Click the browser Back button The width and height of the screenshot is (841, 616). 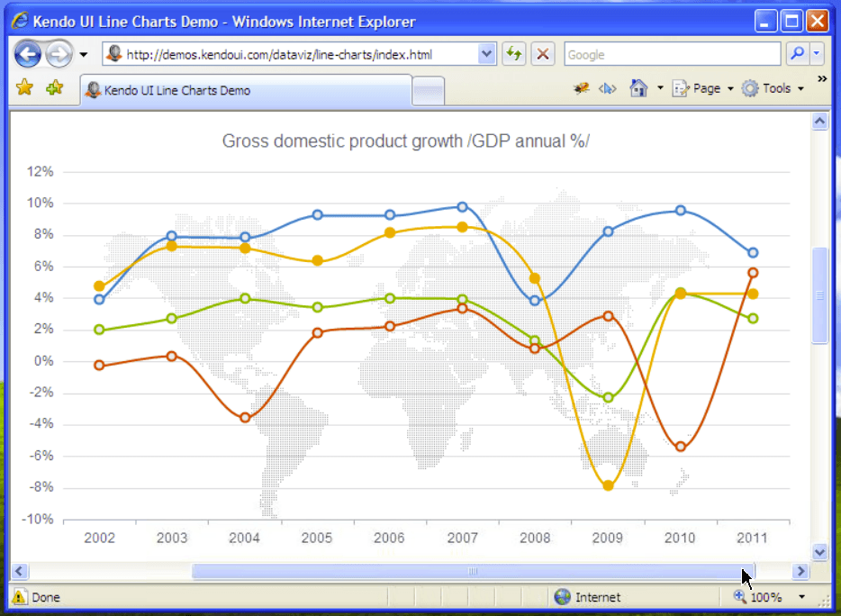[x=28, y=55]
